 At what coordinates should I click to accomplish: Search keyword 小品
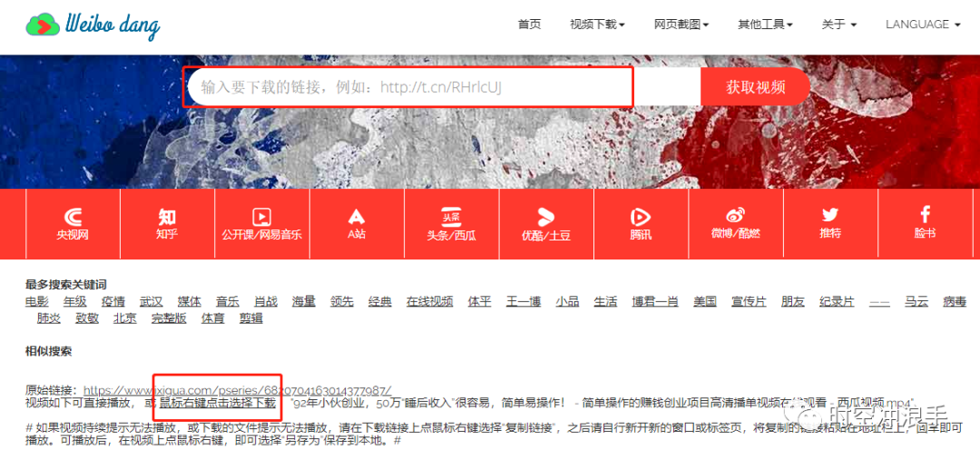click(567, 301)
